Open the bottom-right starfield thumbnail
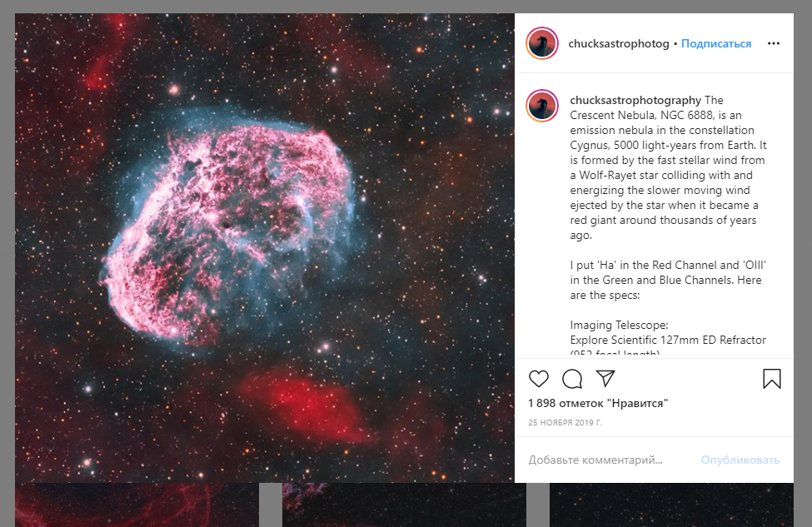Viewport: 812px width, 527px height. click(671, 505)
